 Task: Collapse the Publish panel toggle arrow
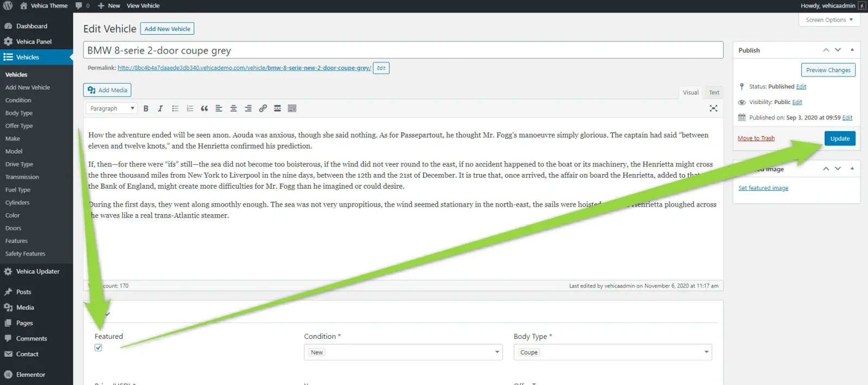pos(852,50)
